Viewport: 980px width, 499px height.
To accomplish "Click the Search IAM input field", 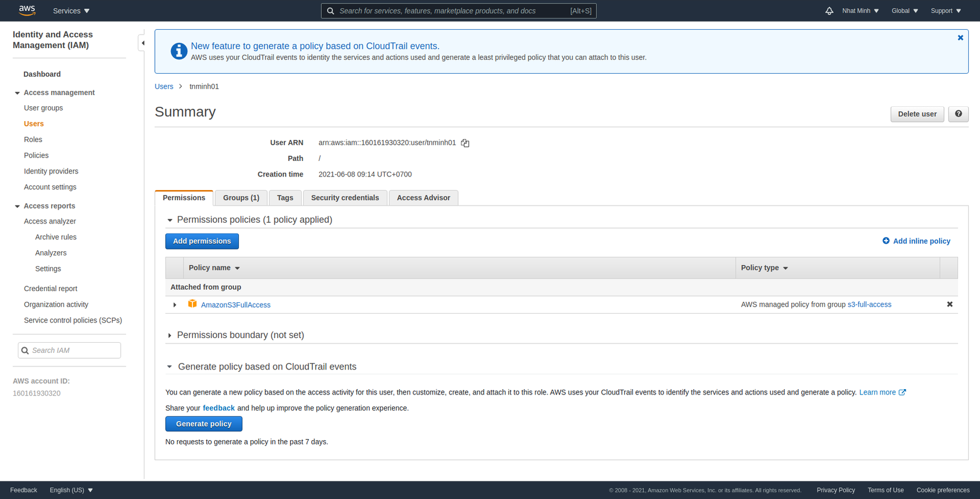I will [x=69, y=350].
